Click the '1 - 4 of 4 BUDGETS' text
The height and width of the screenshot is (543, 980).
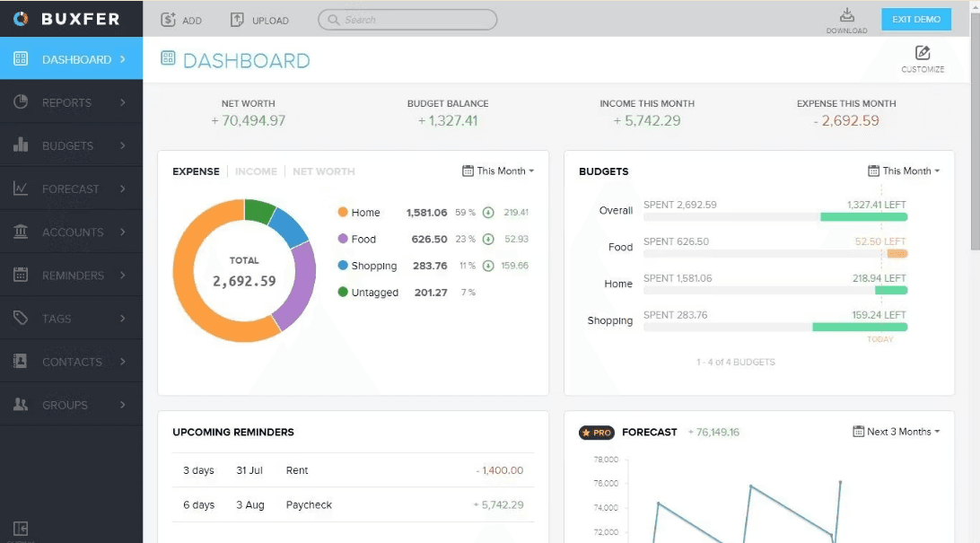pyautogui.click(x=736, y=362)
